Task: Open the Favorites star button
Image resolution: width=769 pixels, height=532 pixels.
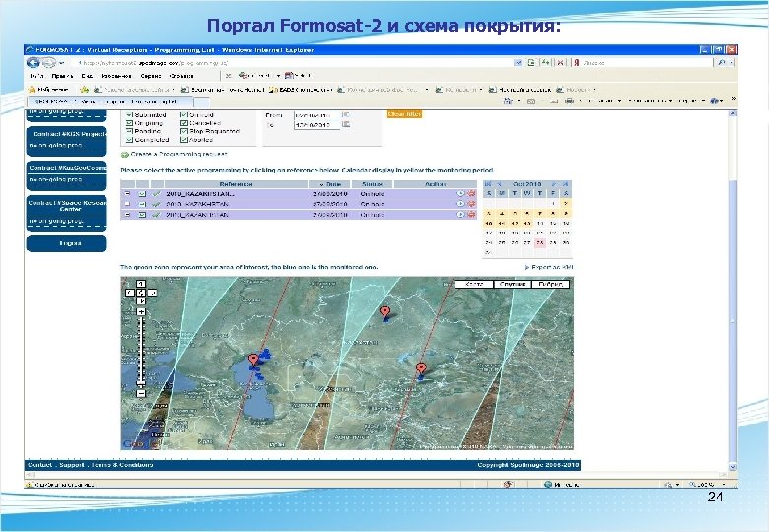Action: click(48, 89)
